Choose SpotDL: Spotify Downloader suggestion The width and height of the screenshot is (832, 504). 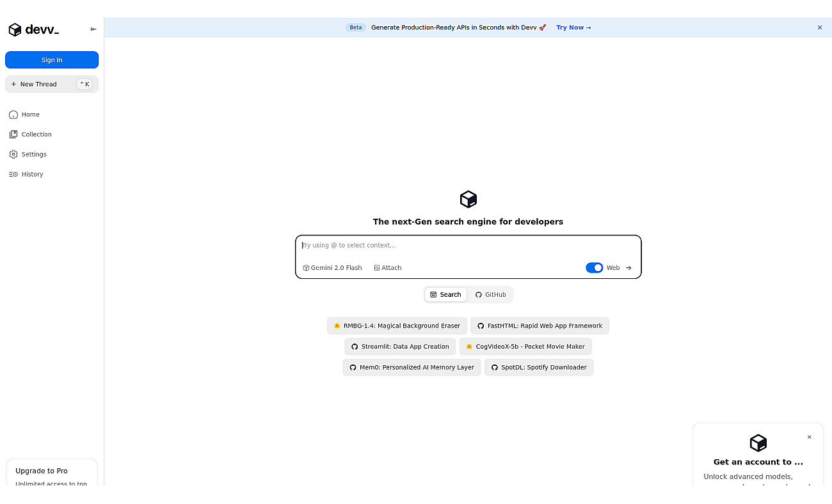(539, 367)
